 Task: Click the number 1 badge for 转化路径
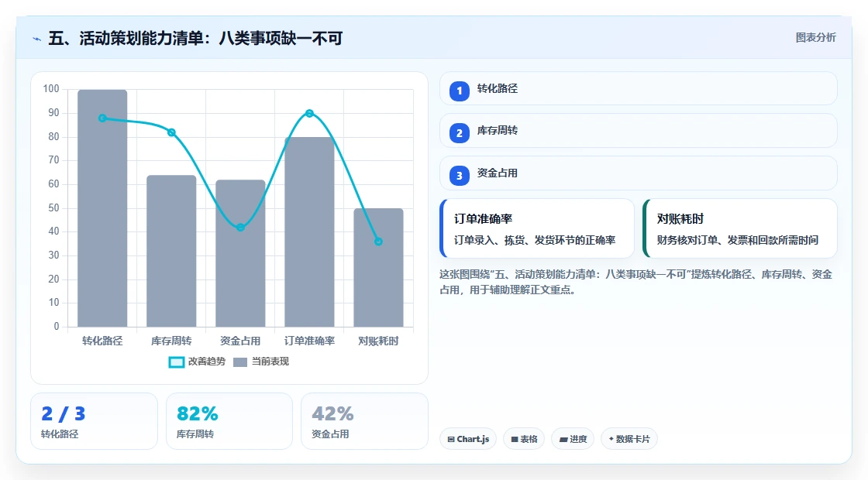click(460, 91)
